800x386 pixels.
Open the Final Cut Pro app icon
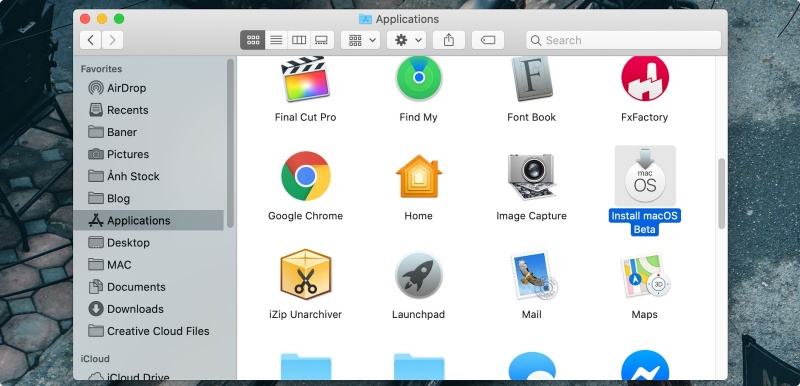coord(305,79)
